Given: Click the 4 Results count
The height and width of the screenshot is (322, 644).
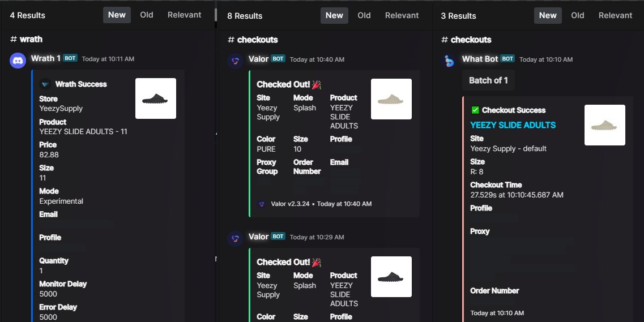Looking at the screenshot, I should click(28, 15).
